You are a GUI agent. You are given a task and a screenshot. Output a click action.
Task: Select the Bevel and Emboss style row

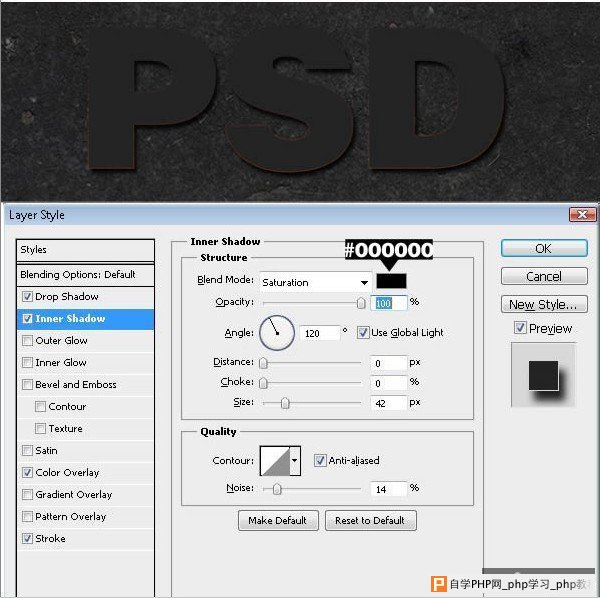[85, 385]
